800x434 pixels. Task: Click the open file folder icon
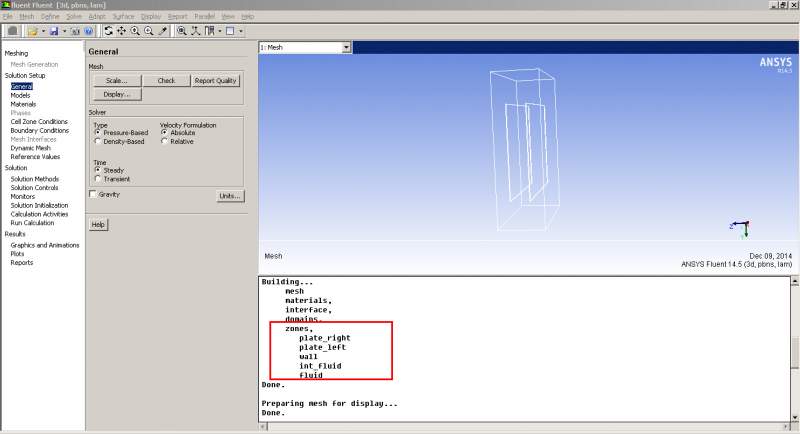point(33,31)
